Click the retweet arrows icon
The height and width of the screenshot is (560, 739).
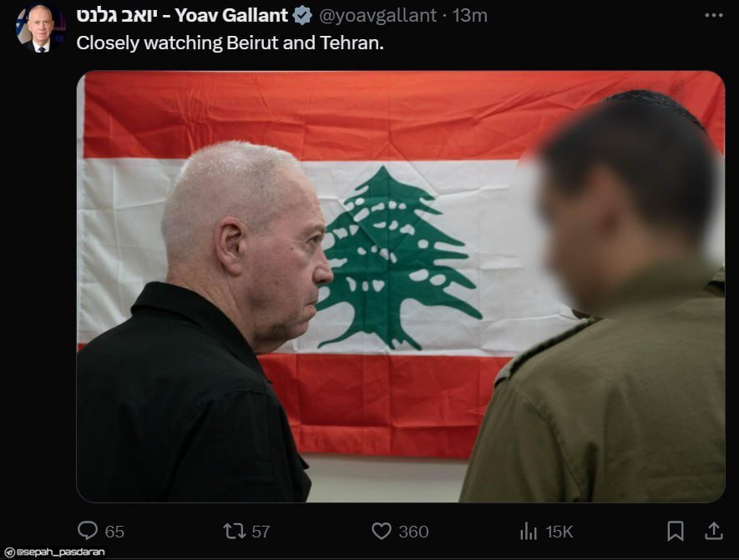pos(235,532)
